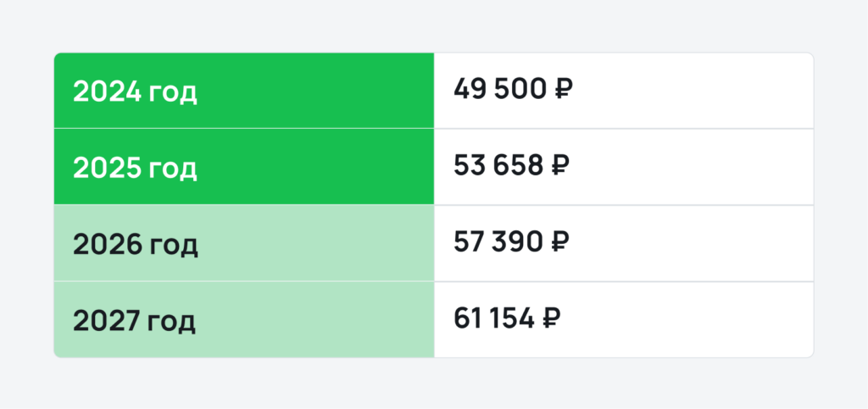
Task: Click the ruble symbol following 61 154
Action: (x=550, y=318)
